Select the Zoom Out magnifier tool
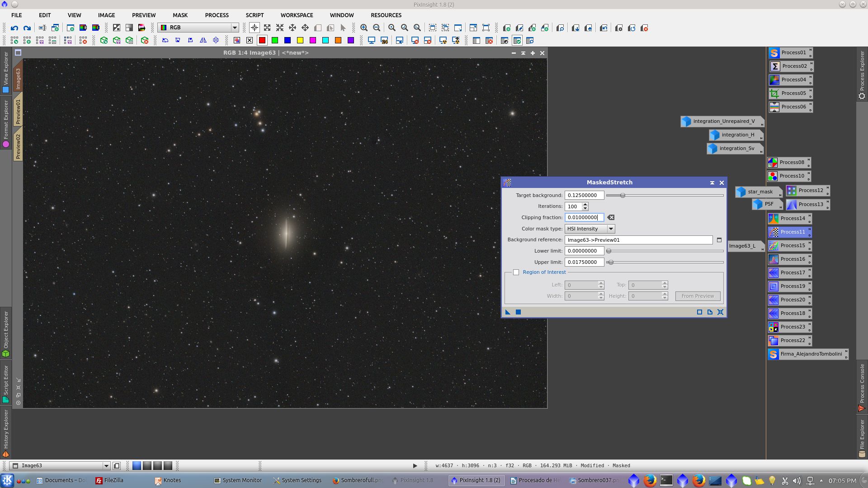868x488 pixels. (x=377, y=28)
